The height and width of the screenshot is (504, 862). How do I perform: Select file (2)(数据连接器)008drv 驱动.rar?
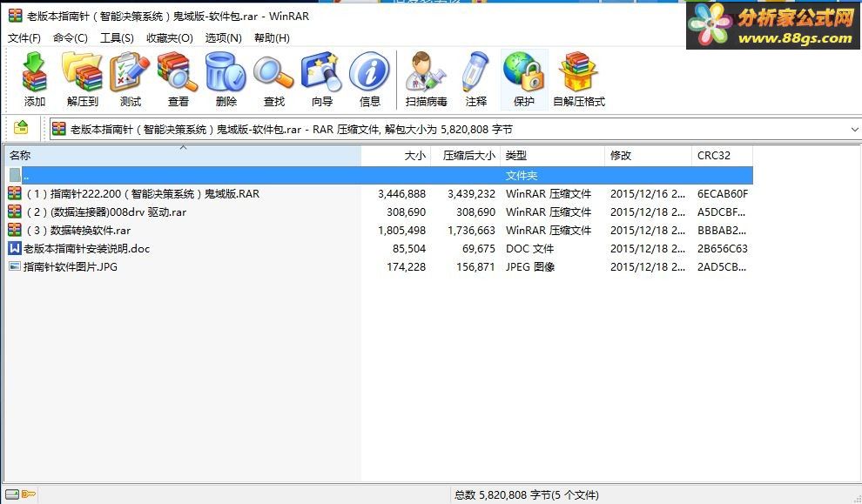click(106, 212)
